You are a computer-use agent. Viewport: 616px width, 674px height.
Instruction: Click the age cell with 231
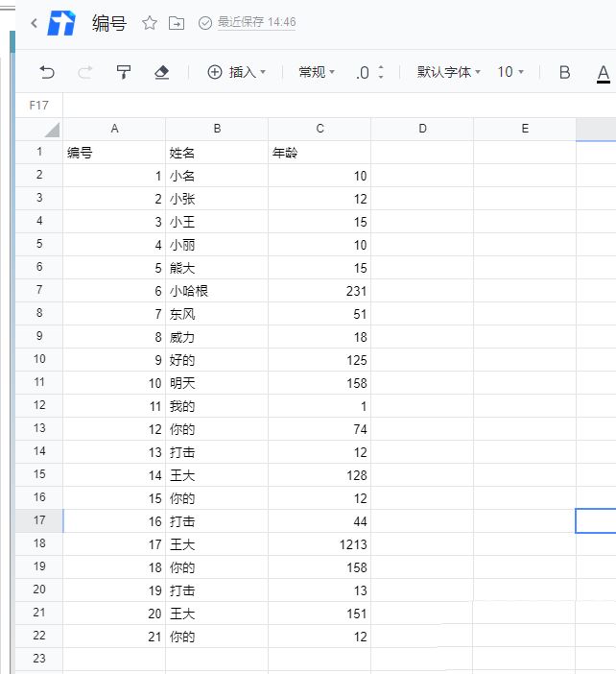click(x=320, y=291)
